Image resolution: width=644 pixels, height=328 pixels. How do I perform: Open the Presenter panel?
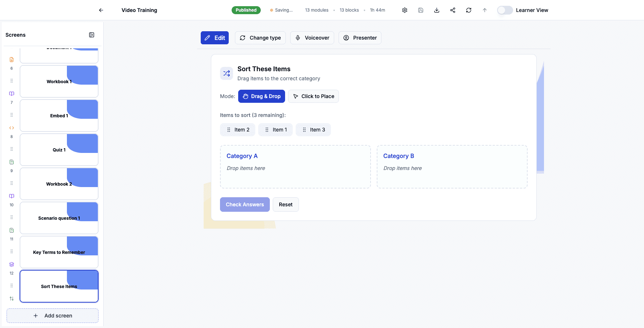point(360,37)
